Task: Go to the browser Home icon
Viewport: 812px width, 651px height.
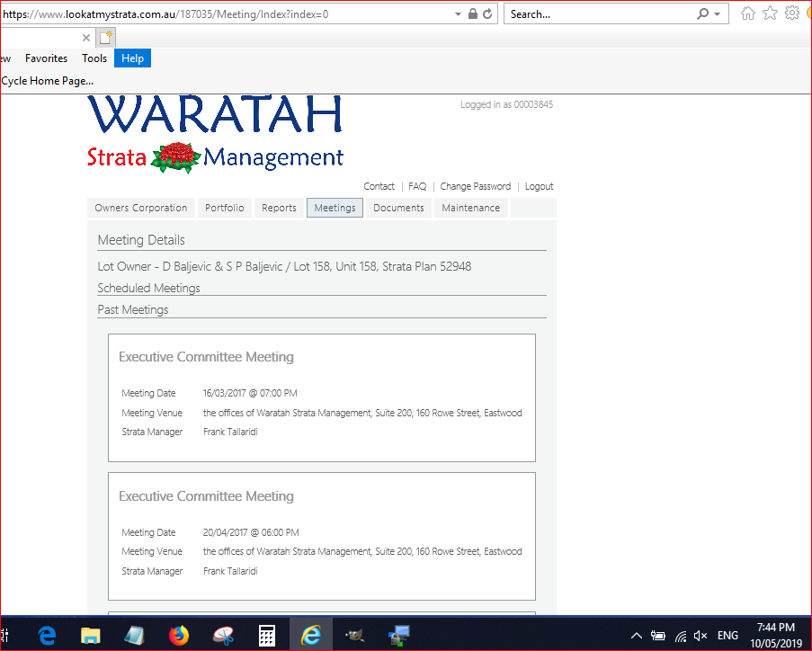Action: pyautogui.click(x=748, y=13)
